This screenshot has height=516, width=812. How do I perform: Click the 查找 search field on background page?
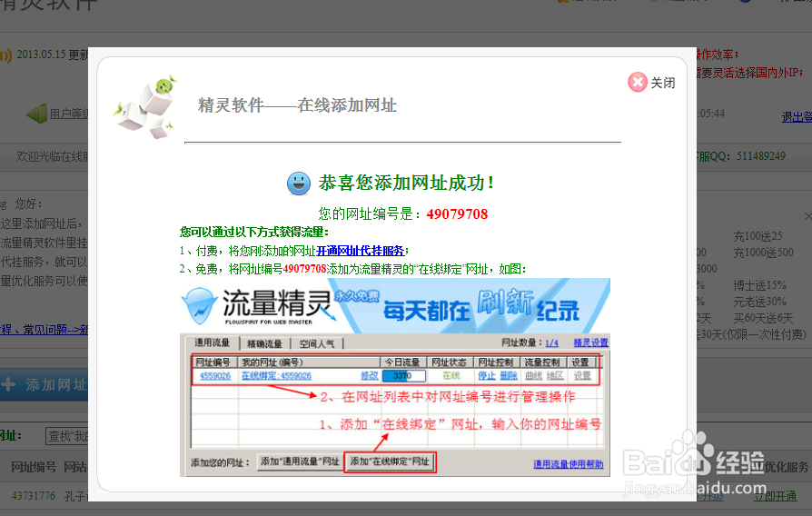[67, 436]
